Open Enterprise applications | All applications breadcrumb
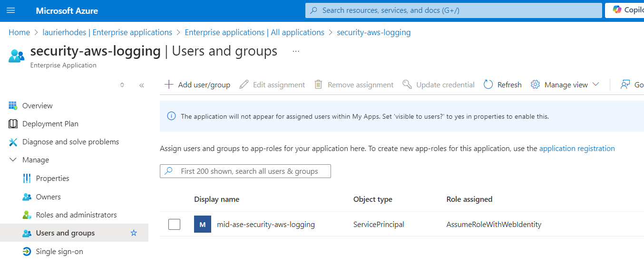Image resolution: width=644 pixels, height=264 pixels. tap(254, 32)
